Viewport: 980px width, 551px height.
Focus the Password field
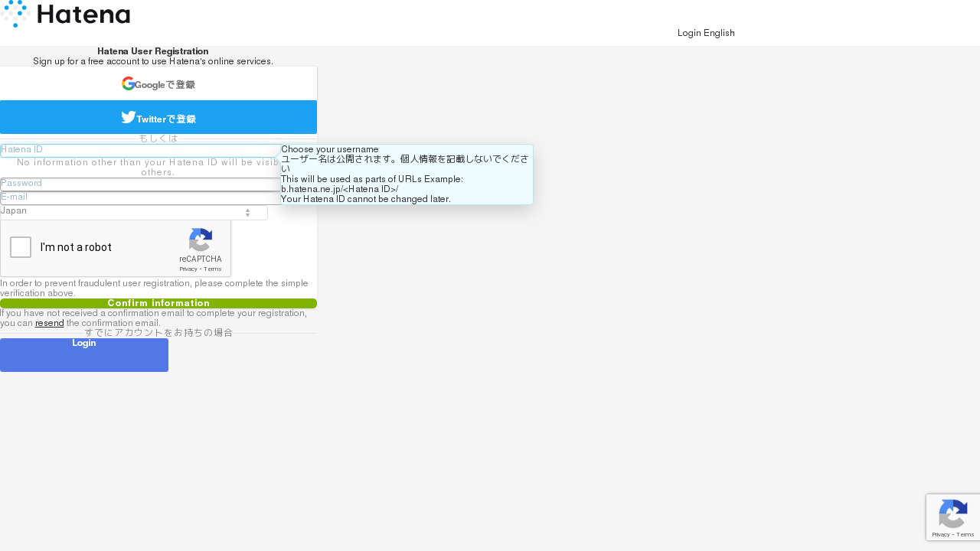[x=141, y=184]
